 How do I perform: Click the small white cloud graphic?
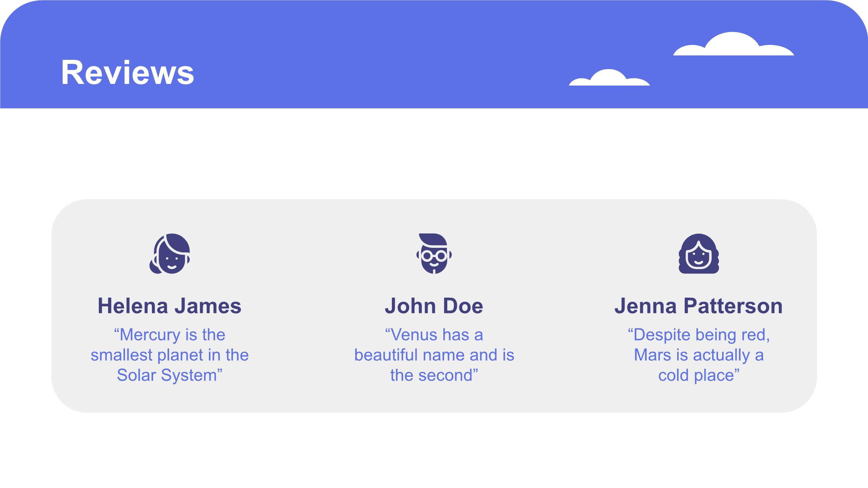(x=609, y=78)
